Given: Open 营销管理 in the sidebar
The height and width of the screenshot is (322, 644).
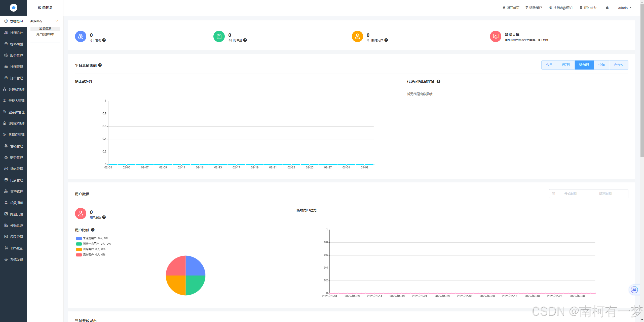Looking at the screenshot, I should (14, 146).
